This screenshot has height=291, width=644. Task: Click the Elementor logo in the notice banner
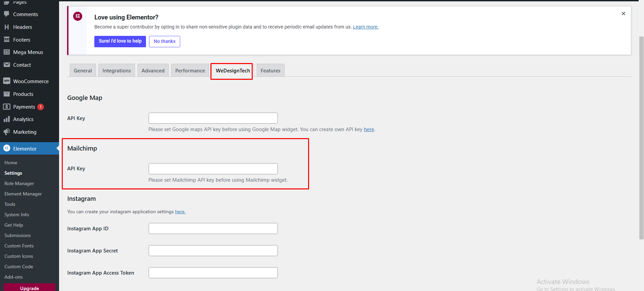coord(78,16)
